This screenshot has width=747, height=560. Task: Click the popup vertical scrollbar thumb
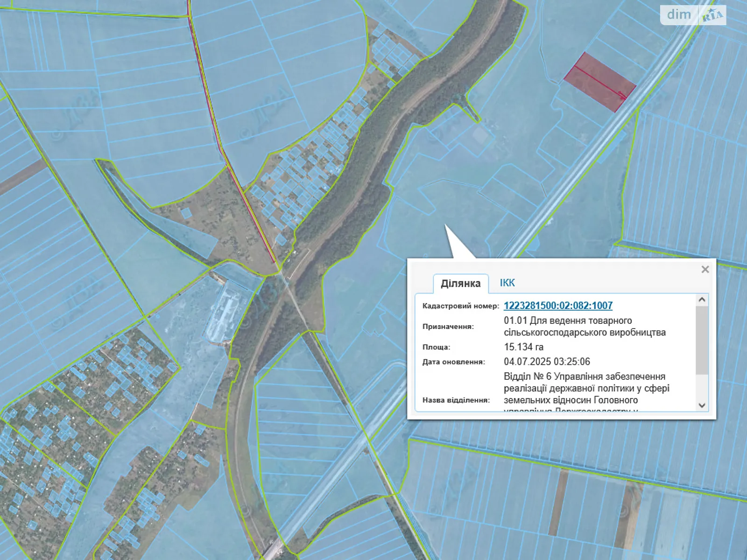coord(702,341)
